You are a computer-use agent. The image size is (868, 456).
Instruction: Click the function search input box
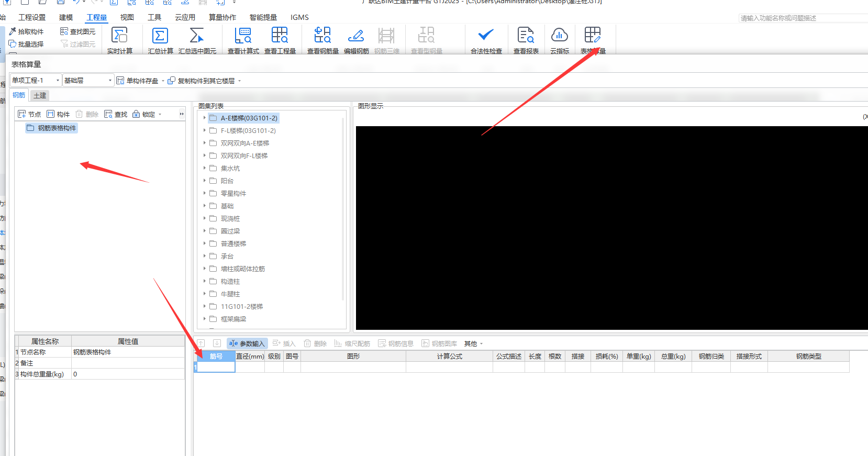(x=803, y=18)
